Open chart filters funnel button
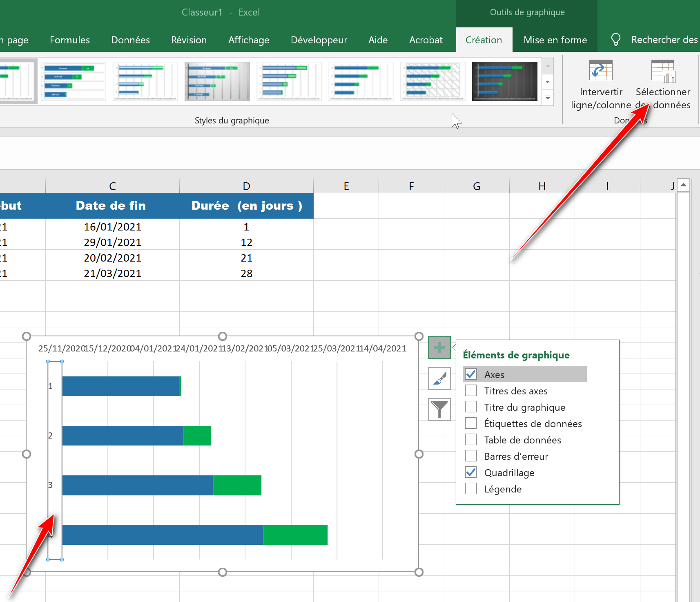Image resolution: width=700 pixels, height=602 pixels. click(x=439, y=410)
